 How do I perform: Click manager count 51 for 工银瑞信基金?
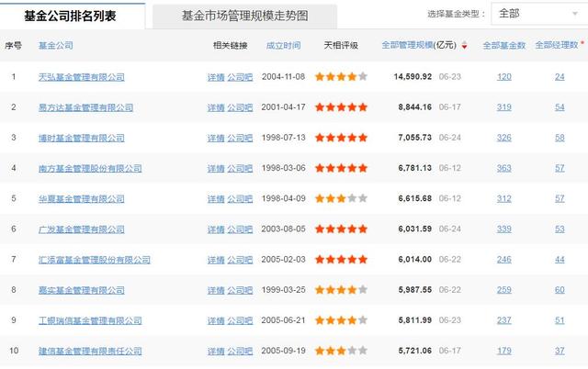(560, 320)
